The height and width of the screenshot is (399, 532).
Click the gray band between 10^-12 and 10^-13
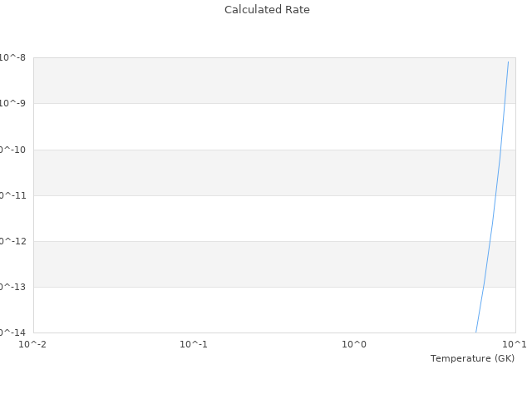coord(249,264)
